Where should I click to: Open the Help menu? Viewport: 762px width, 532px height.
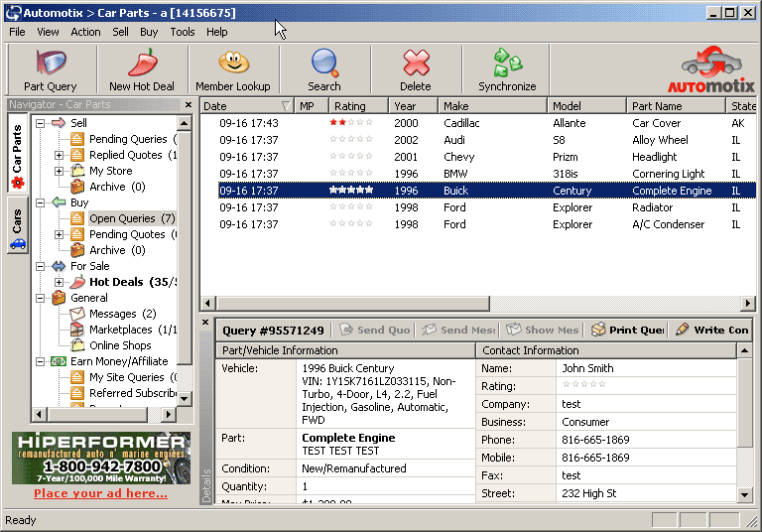(216, 32)
